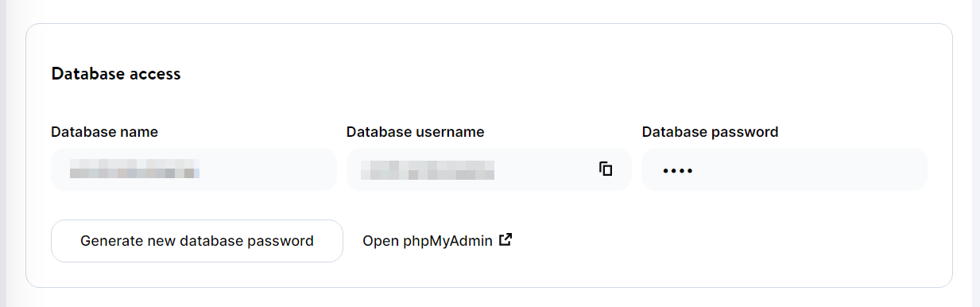Click the blurred database name value

click(x=134, y=170)
